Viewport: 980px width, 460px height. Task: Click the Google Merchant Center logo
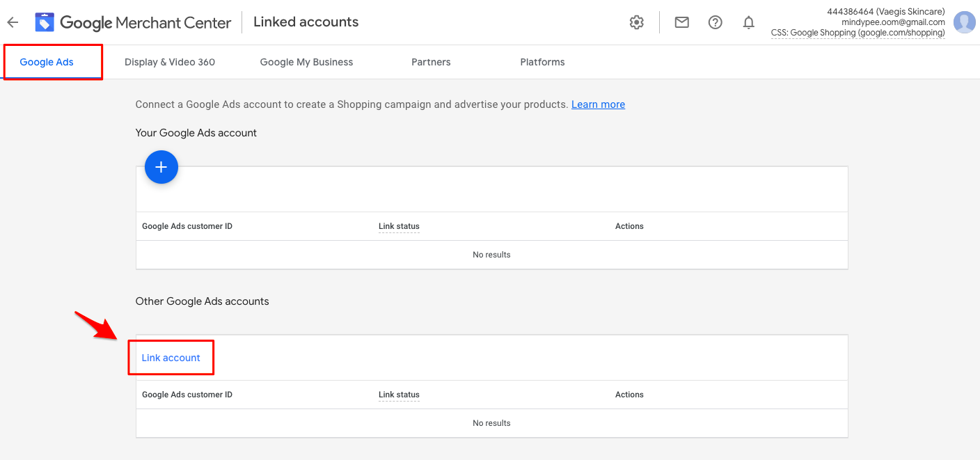(x=133, y=22)
